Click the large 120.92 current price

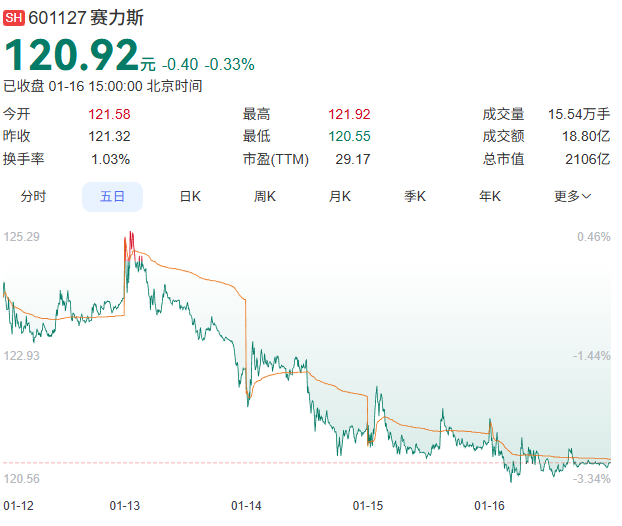pos(71,55)
